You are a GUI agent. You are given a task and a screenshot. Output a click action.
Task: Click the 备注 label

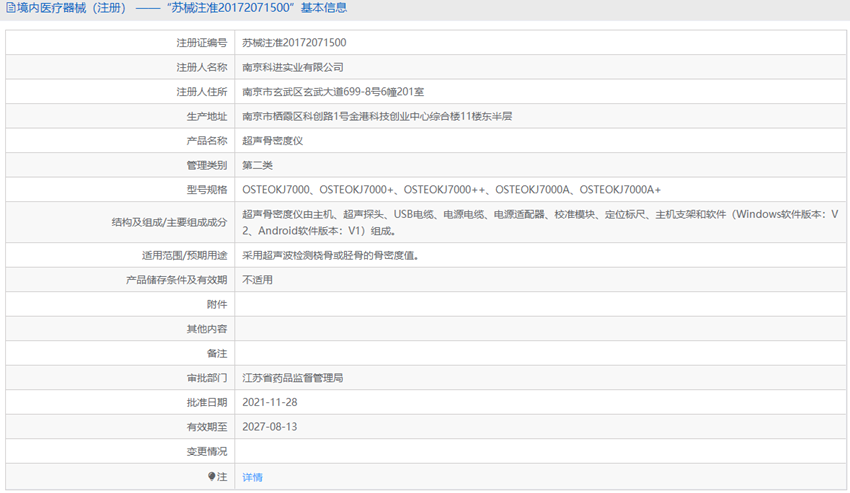pyautogui.click(x=217, y=353)
